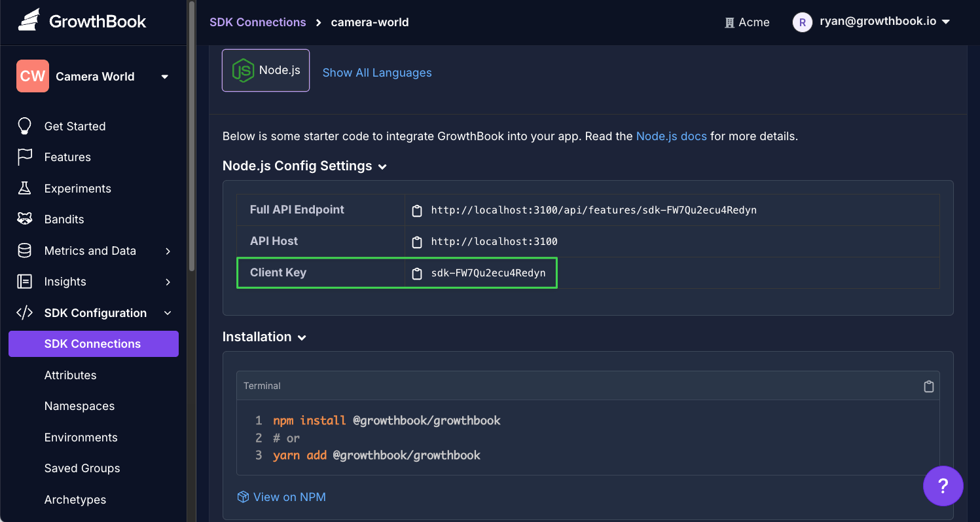Click the SDK Configuration code icon

tap(24, 313)
